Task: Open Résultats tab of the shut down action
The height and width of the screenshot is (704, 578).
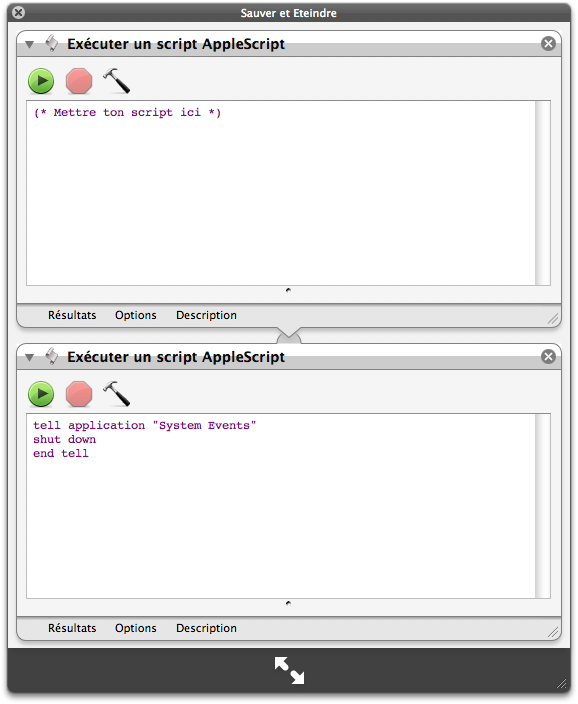Action: coord(72,628)
